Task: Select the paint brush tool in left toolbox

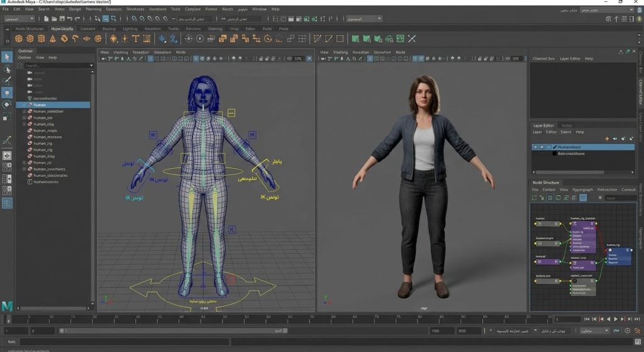Action: pos(7,80)
